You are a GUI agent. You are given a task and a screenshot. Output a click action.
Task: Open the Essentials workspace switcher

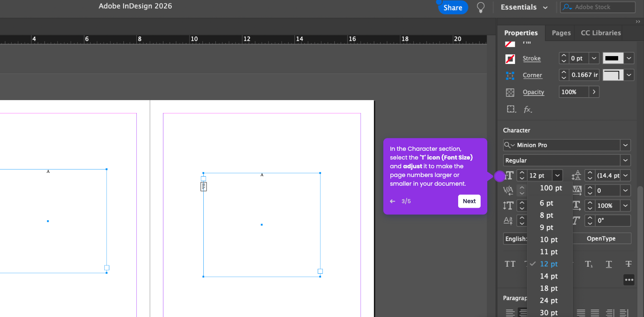[x=524, y=7]
